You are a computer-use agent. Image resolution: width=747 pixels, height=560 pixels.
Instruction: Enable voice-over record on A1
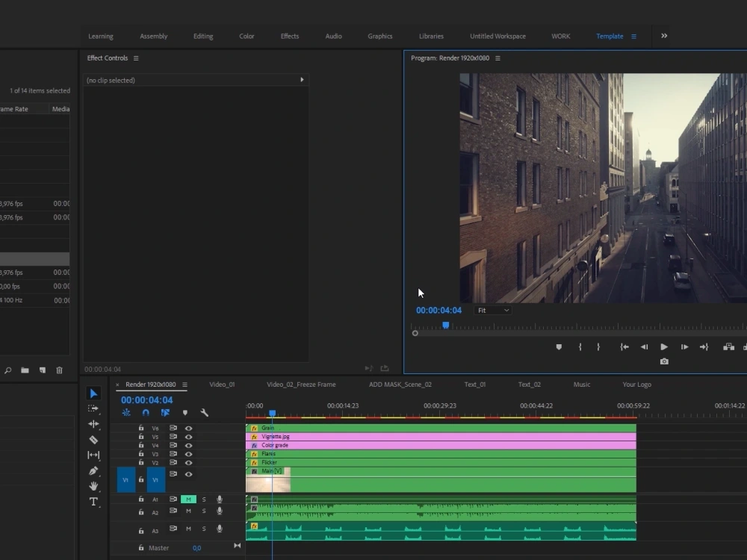[220, 499]
